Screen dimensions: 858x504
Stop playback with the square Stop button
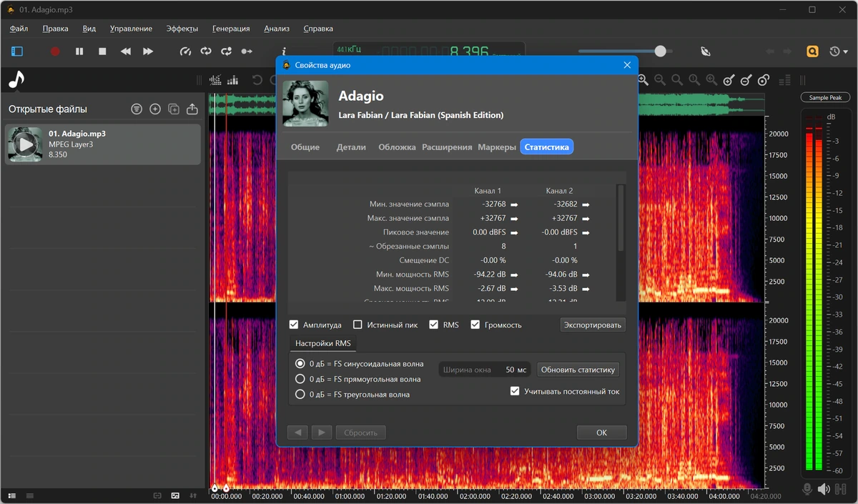102,51
